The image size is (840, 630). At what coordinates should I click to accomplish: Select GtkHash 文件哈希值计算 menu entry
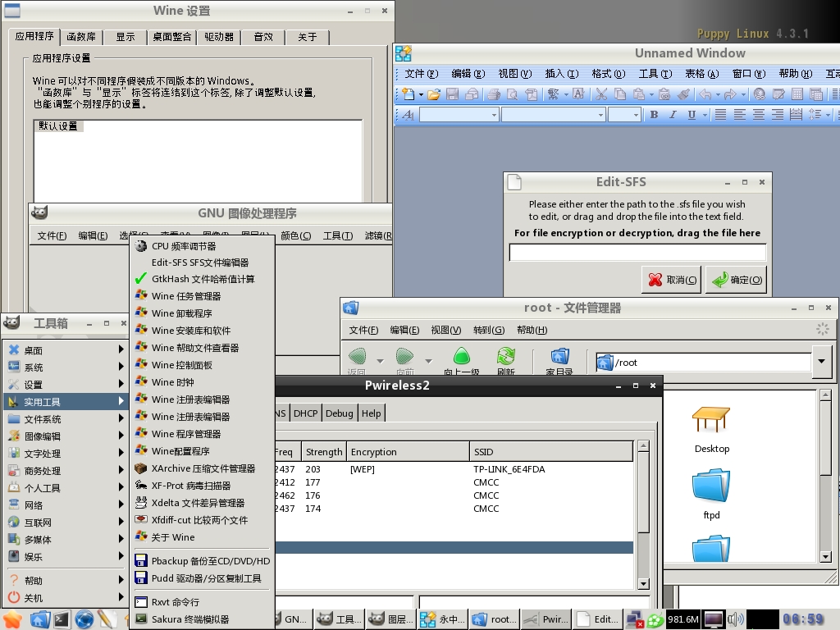(x=203, y=279)
